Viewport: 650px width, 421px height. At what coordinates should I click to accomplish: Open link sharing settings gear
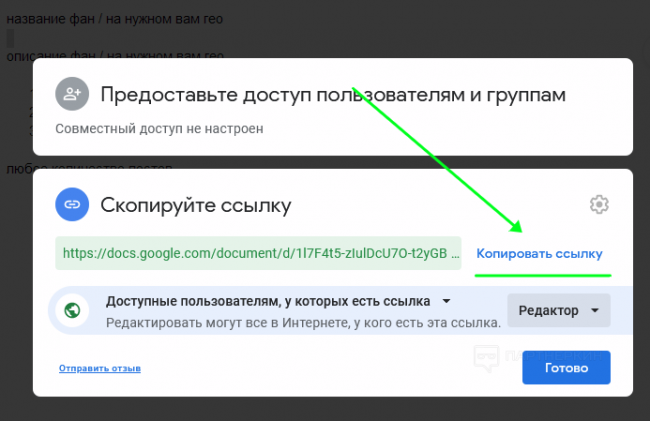(x=599, y=205)
